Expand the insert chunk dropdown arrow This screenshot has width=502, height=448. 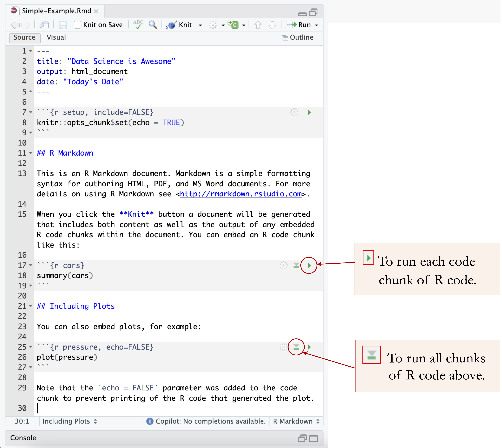[x=244, y=25]
